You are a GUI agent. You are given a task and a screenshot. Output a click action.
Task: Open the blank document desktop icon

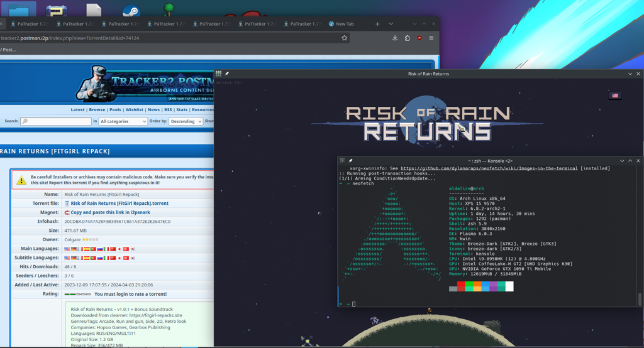[x=94, y=10]
